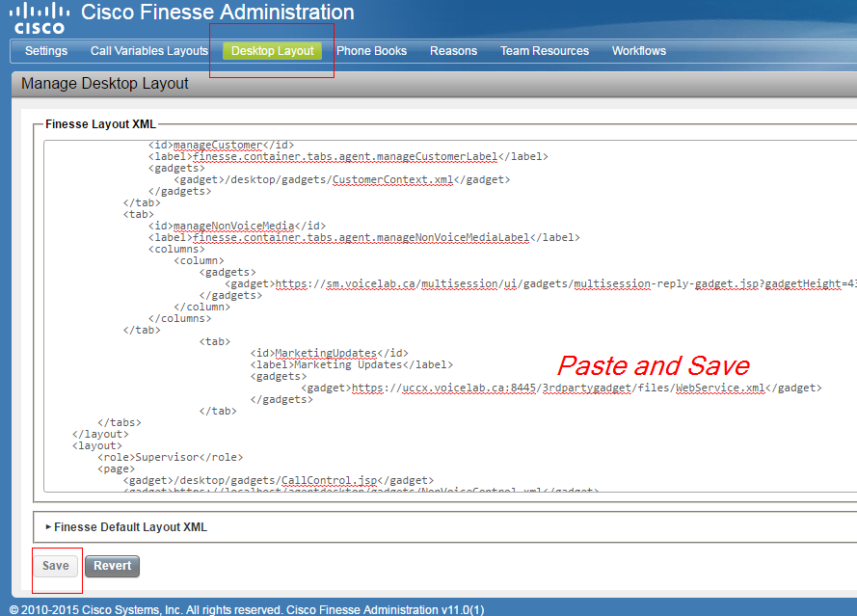Click the copyright footer text
857x616 pixels.
click(x=247, y=609)
